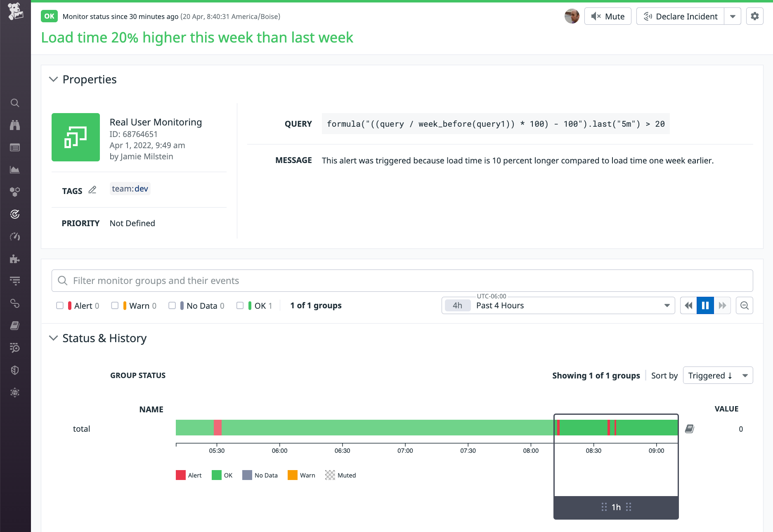Click the settings gear at top right
Screen dimensions: 773x532
(x=755, y=16)
